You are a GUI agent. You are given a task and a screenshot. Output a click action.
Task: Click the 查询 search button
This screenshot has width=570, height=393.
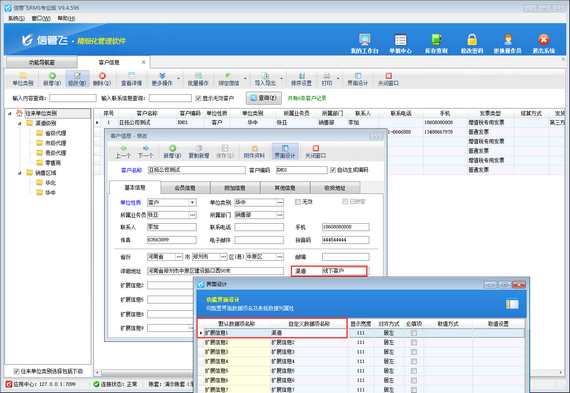[264, 98]
